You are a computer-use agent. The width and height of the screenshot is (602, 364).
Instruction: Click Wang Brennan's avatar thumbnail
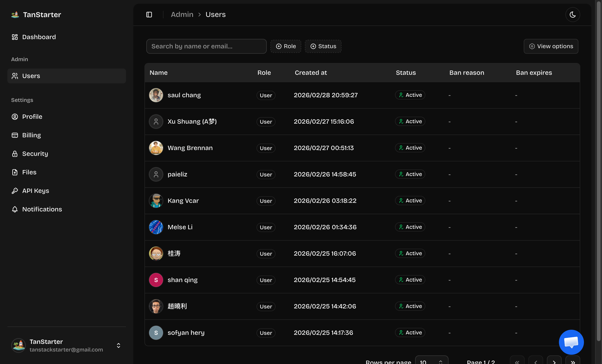click(156, 148)
